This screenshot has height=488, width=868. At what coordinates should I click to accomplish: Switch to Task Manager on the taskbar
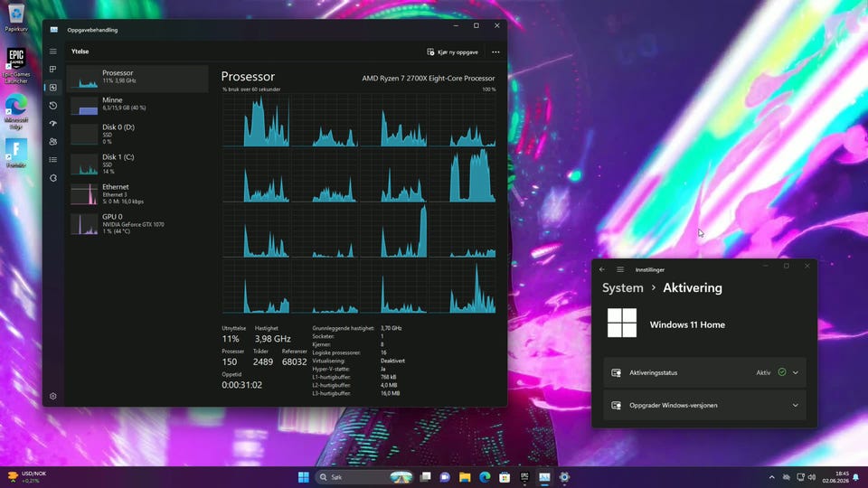pos(544,477)
